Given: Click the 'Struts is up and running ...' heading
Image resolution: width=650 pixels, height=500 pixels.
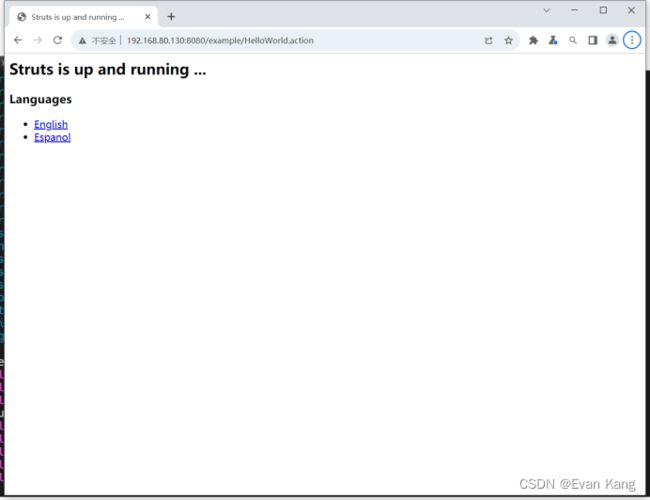Looking at the screenshot, I should 108,69.
